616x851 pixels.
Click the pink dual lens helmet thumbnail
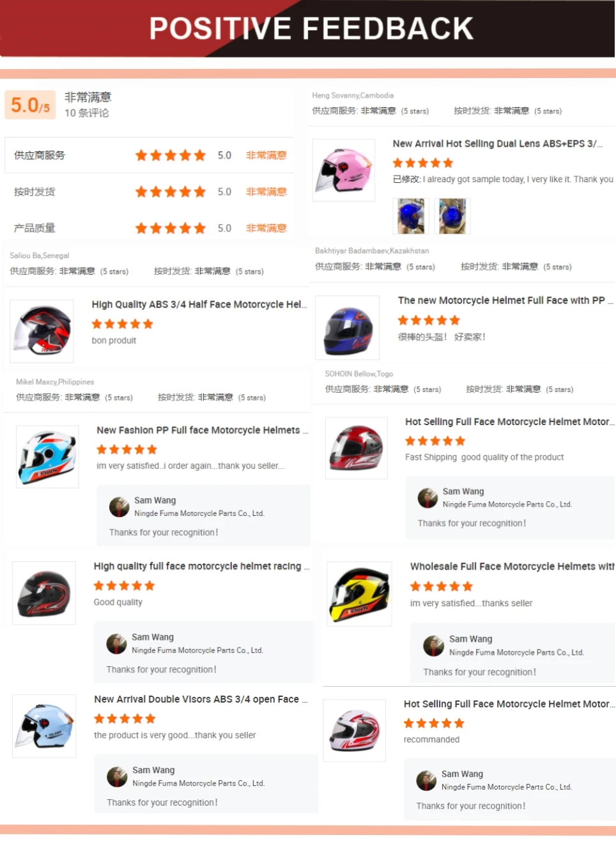(x=343, y=170)
